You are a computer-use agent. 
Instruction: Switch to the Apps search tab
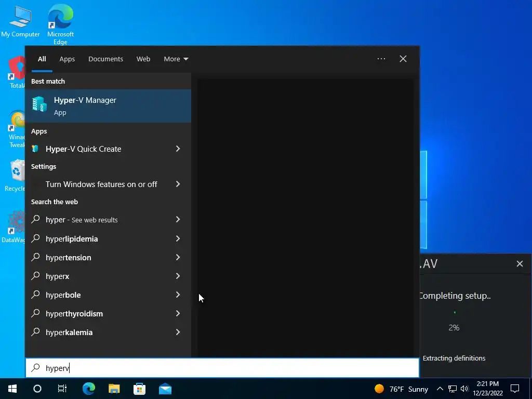click(x=67, y=59)
